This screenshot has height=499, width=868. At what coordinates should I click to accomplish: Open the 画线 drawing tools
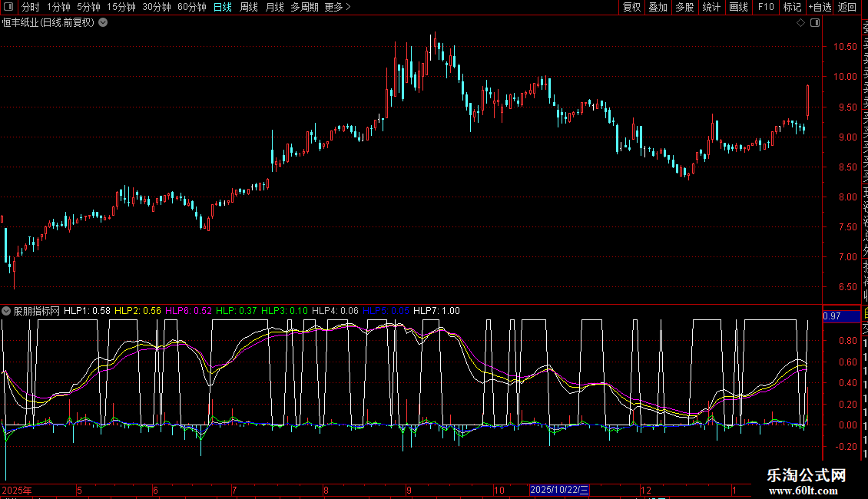pyautogui.click(x=738, y=7)
